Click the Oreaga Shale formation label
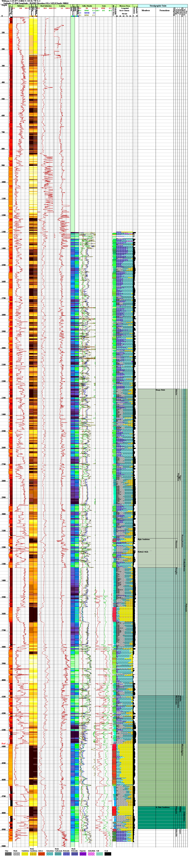195x868 pixels. 160,390
